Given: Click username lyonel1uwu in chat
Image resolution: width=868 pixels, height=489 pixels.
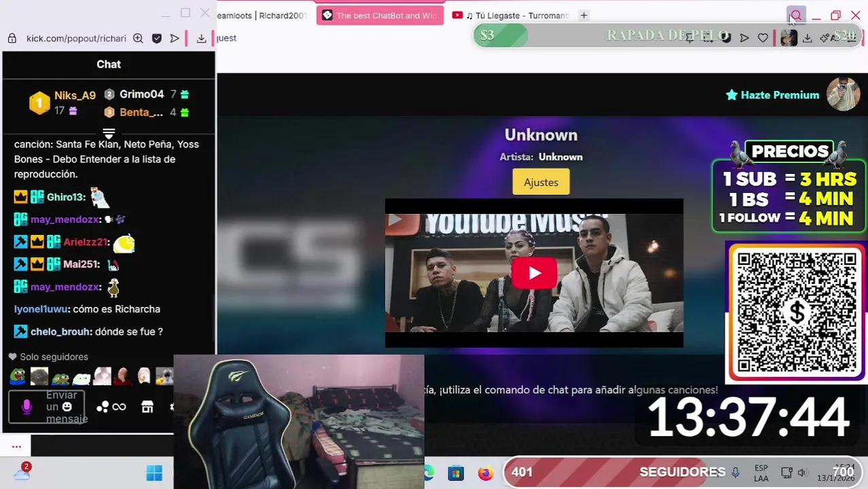Looking at the screenshot, I should [41, 309].
